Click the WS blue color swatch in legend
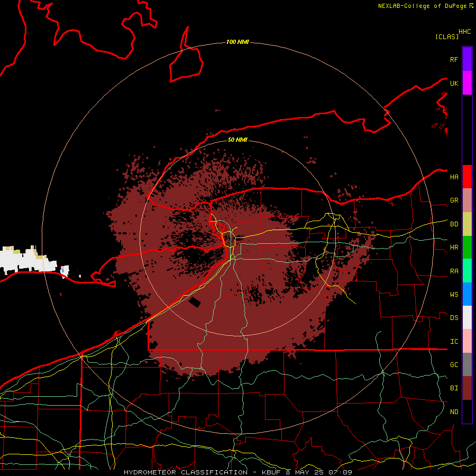 pos(467,294)
